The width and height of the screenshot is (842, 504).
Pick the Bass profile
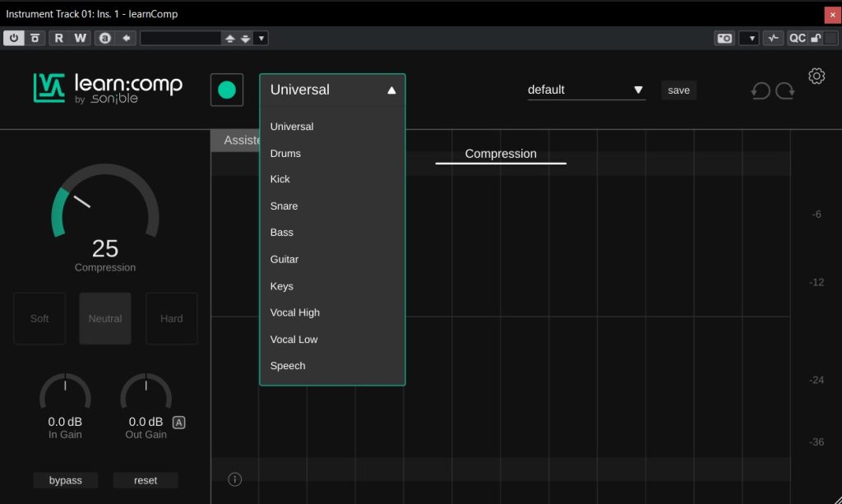pyautogui.click(x=281, y=233)
